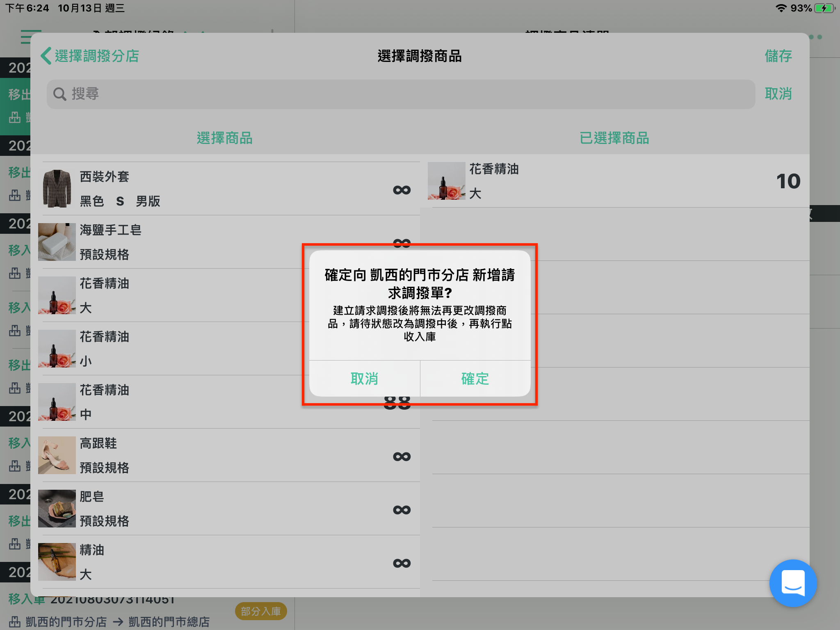840x630 pixels.
Task: Open the hamburger menu icon
Action: (31, 37)
